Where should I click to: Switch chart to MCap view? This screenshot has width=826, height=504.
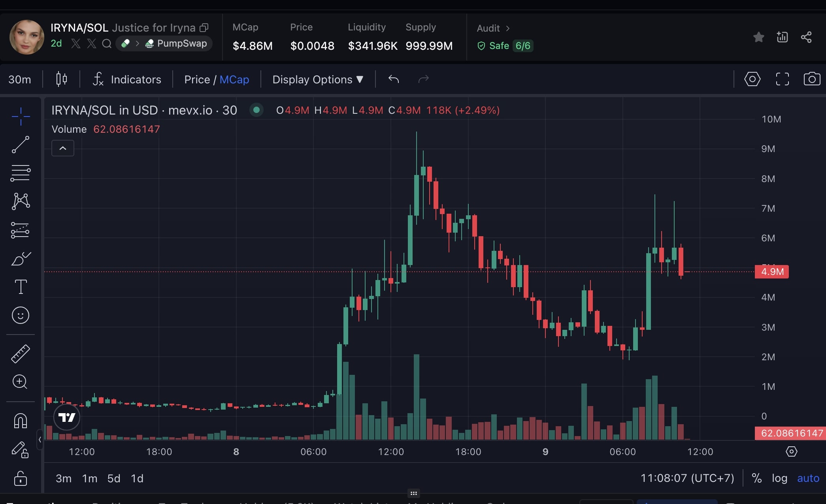pos(234,79)
